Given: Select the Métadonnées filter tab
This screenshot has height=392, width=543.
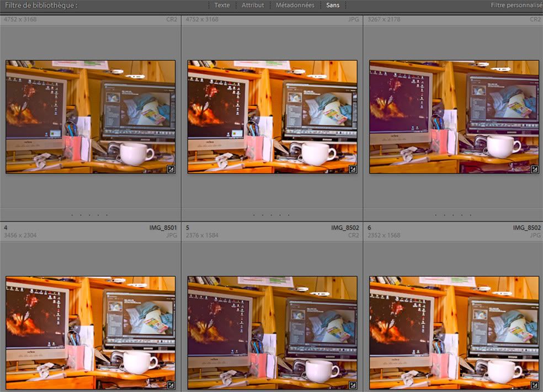Looking at the screenshot, I should tap(295, 5).
